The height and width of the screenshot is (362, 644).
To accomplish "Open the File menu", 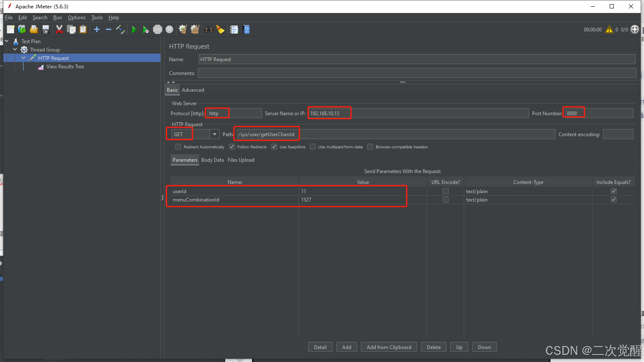I will tap(9, 18).
